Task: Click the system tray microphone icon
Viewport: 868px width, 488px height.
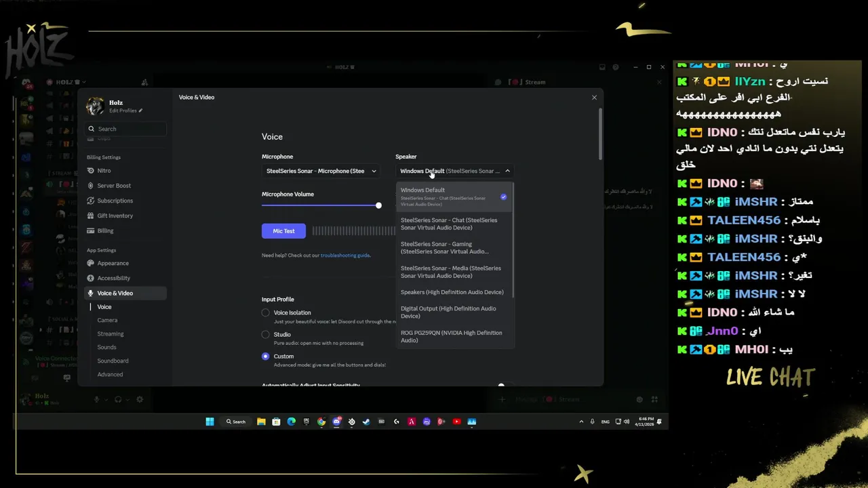Action: pos(593,422)
